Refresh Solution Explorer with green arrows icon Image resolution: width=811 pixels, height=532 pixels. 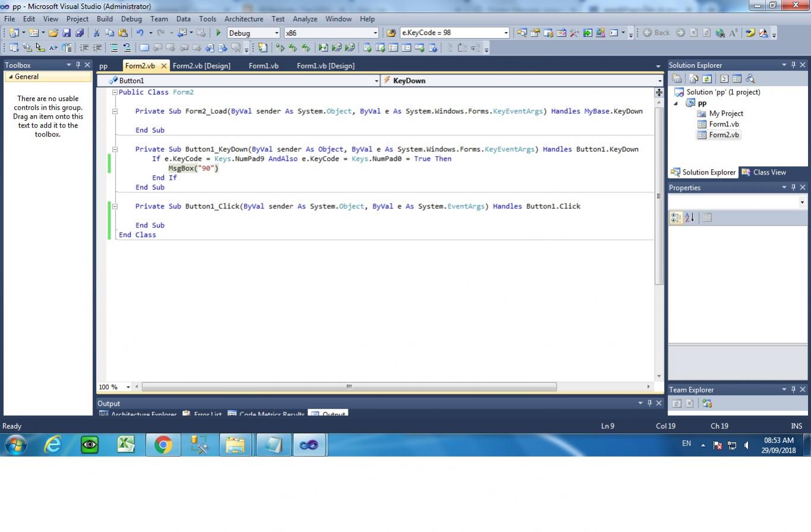[707, 78]
